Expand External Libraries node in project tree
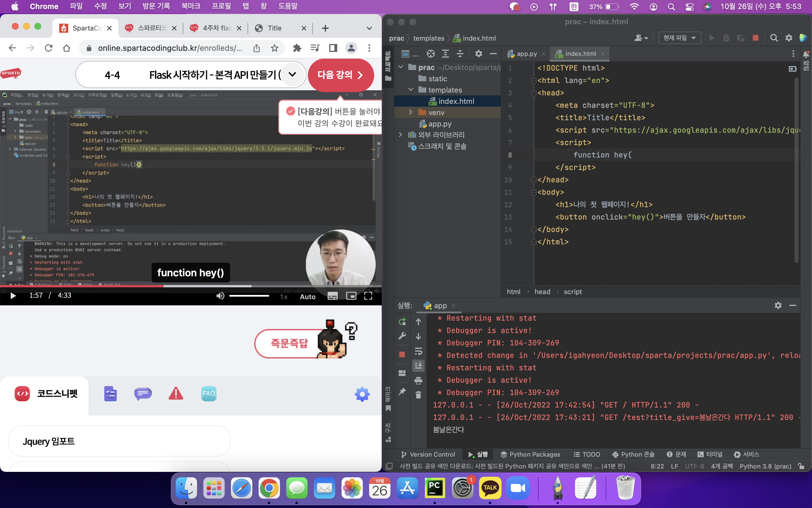Viewport: 812px width, 508px height. tap(401, 135)
